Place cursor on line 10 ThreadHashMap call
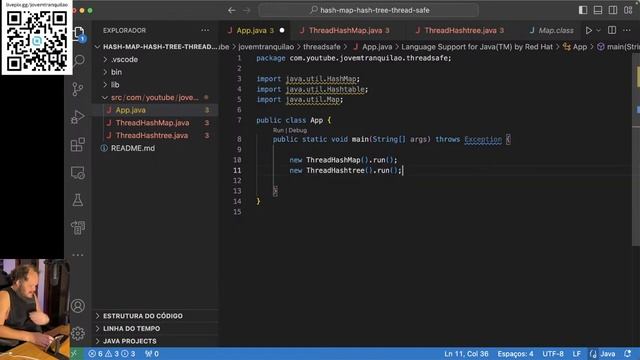This screenshot has width=640, height=360. 343,160
